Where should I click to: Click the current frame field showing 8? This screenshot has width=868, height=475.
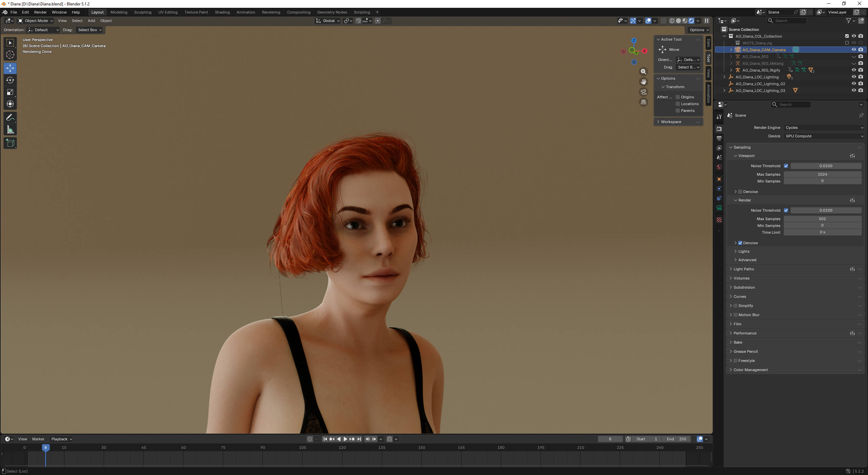tap(610, 439)
